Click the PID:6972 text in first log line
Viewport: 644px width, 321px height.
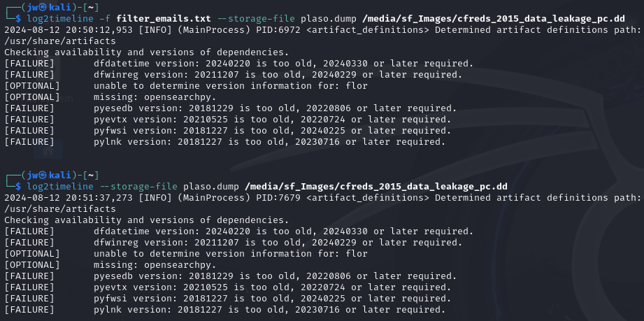coord(276,30)
